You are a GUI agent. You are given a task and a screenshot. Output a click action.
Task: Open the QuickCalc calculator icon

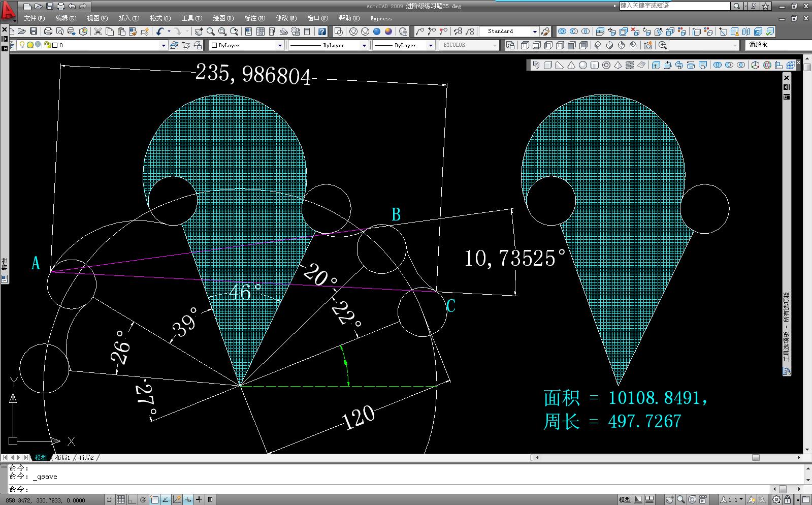coord(307,31)
